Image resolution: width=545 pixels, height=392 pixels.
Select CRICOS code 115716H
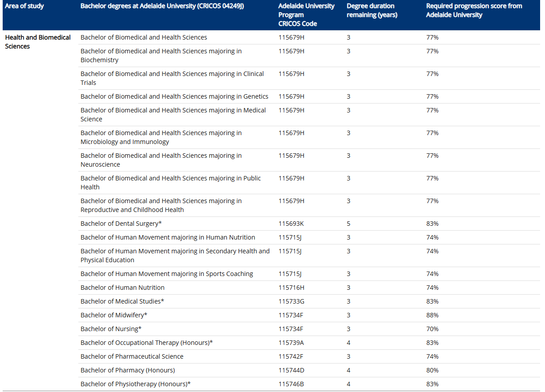(x=291, y=288)
